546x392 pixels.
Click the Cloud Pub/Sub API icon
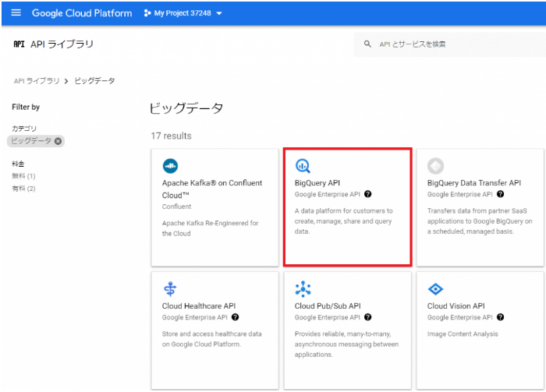pyautogui.click(x=303, y=289)
